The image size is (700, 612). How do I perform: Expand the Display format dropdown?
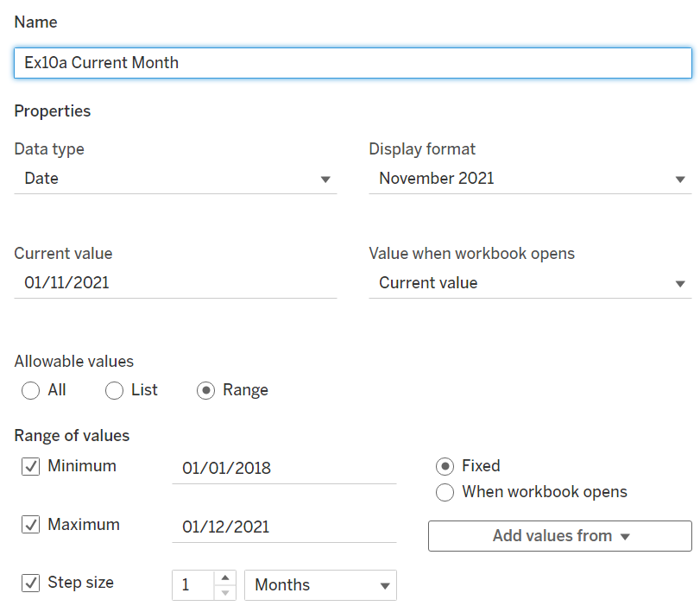(530, 179)
